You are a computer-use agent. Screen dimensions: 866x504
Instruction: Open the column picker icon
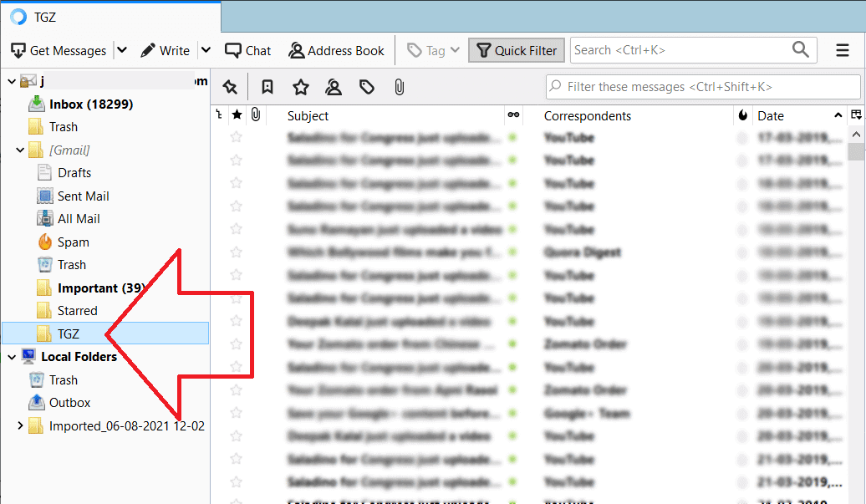click(856, 115)
